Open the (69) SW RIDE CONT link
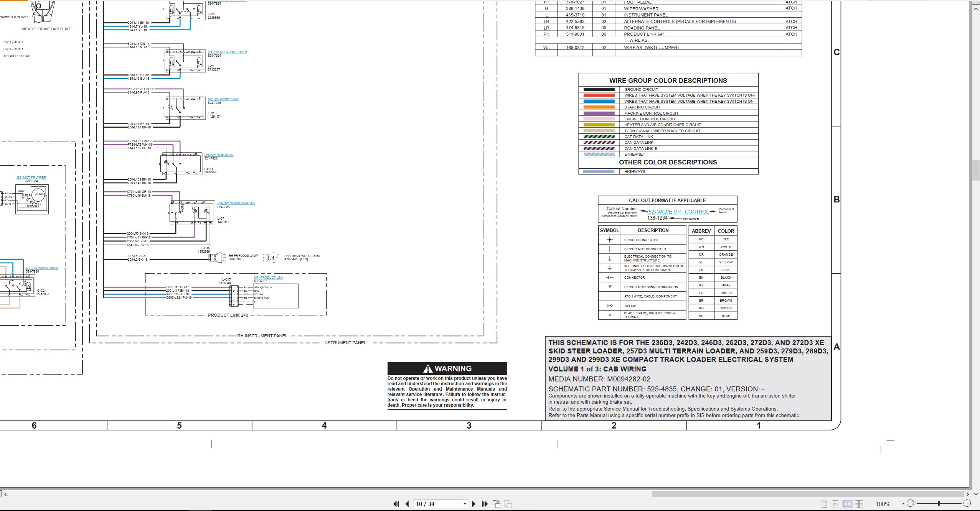This screenshot has height=511, width=980. pos(219,155)
